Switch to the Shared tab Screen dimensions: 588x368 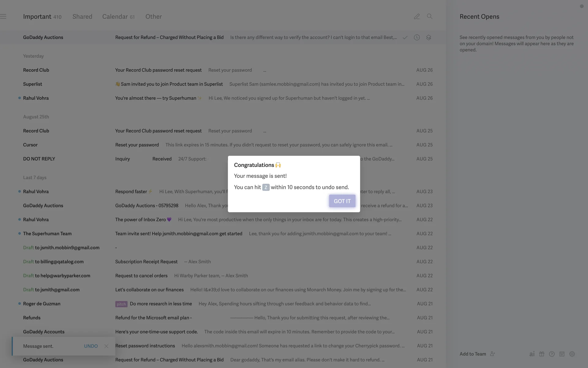[82, 17]
